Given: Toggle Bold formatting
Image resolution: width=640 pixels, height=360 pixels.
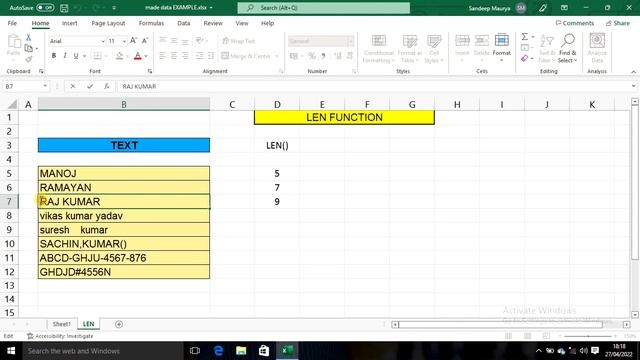Looking at the screenshot, I should click(x=53, y=56).
